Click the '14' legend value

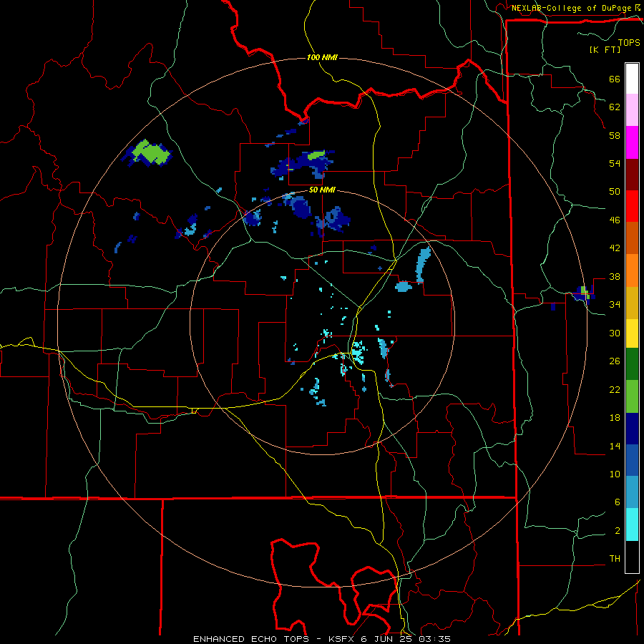(x=615, y=447)
